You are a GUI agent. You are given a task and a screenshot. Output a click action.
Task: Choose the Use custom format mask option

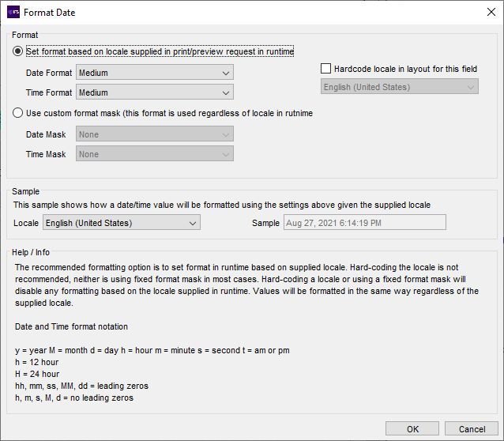coord(20,113)
